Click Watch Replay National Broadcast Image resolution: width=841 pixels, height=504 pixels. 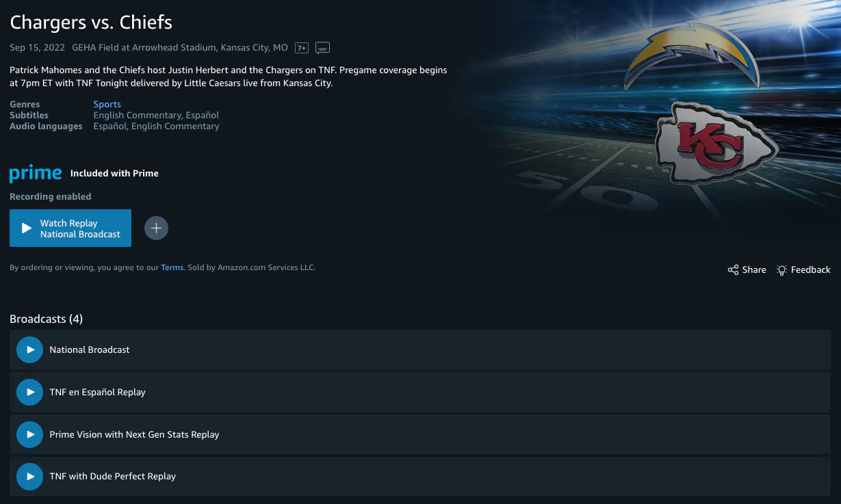pos(70,228)
